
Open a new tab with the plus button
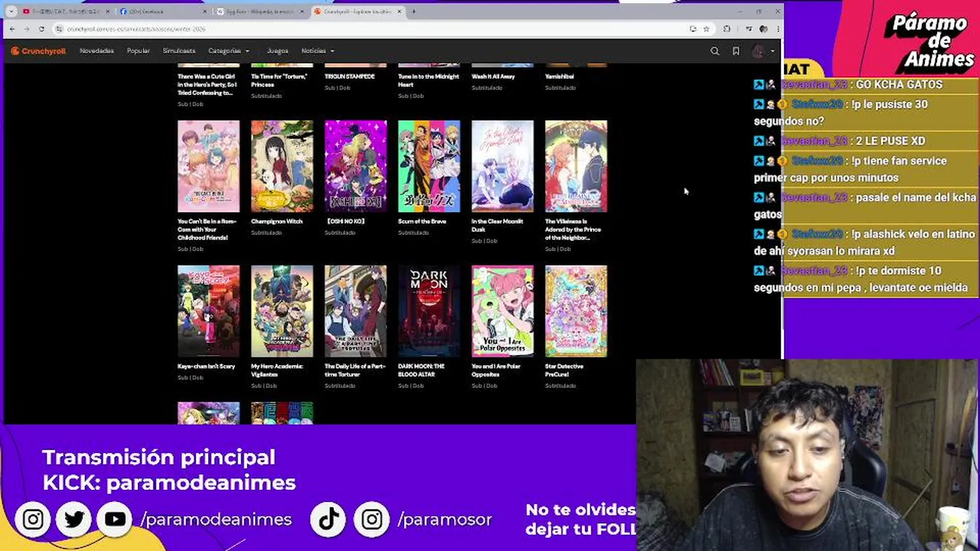click(414, 11)
